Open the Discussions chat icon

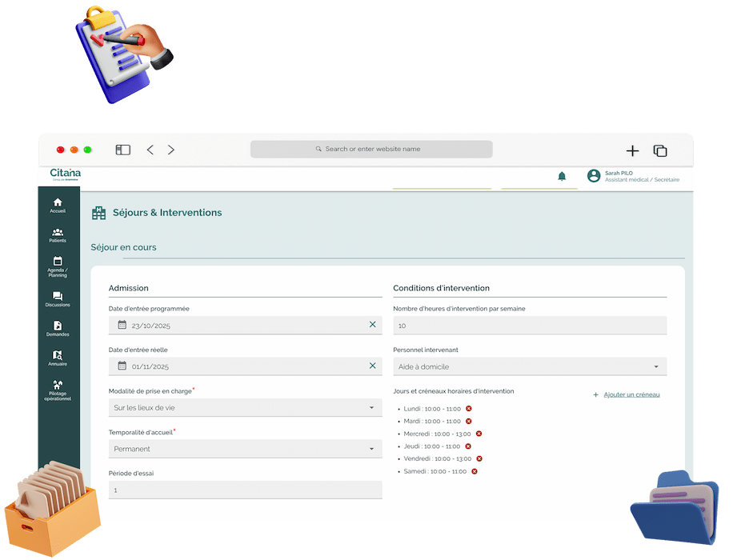(58, 297)
